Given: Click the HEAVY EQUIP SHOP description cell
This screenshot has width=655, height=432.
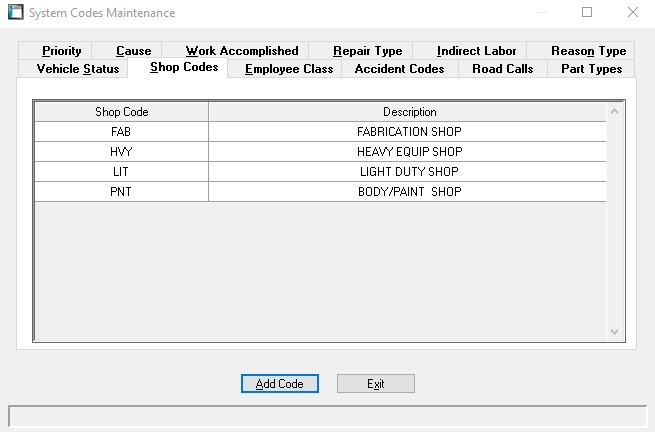Looking at the screenshot, I should click(x=408, y=152).
